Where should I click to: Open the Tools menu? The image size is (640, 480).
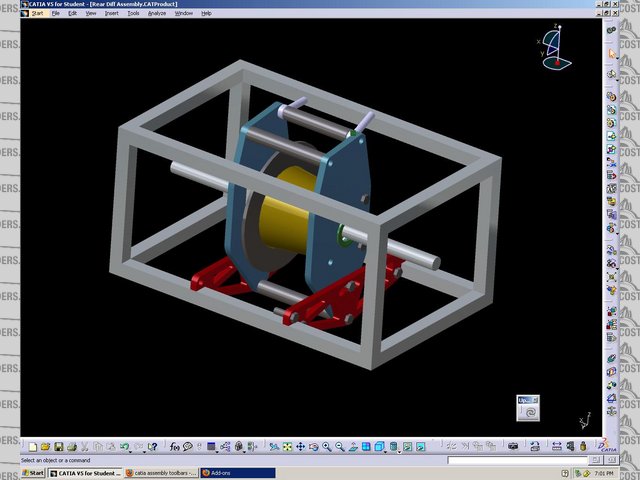pos(133,13)
